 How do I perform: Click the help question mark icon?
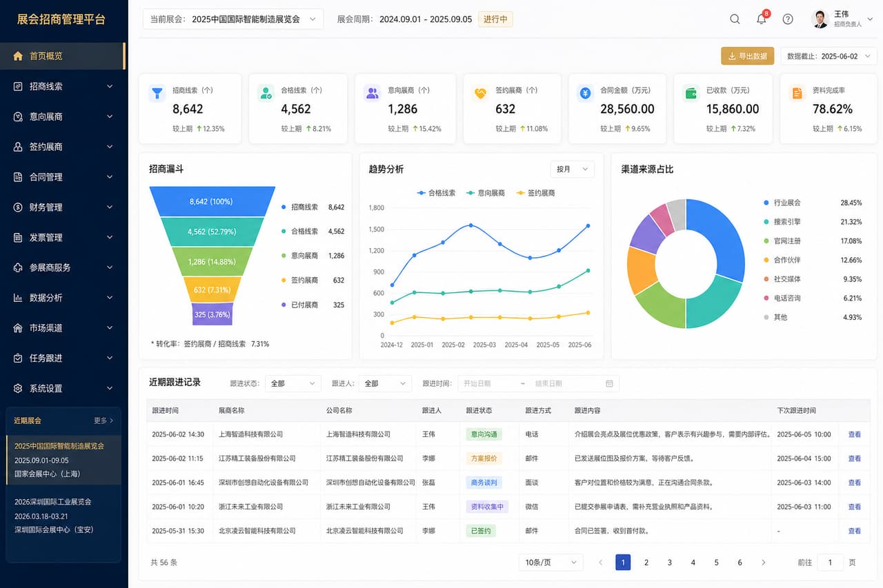[788, 19]
